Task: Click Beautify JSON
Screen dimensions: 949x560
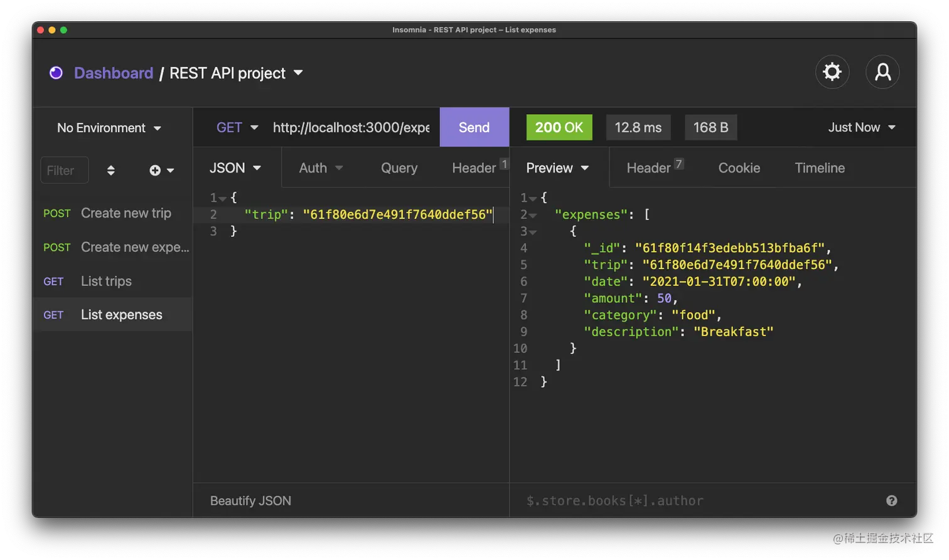Action: (x=250, y=500)
